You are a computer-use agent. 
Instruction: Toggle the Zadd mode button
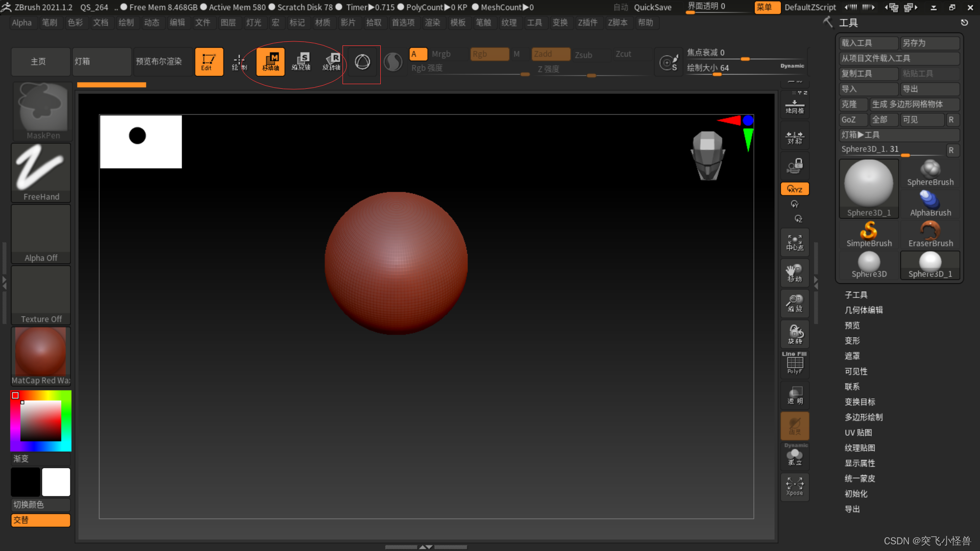click(x=550, y=54)
